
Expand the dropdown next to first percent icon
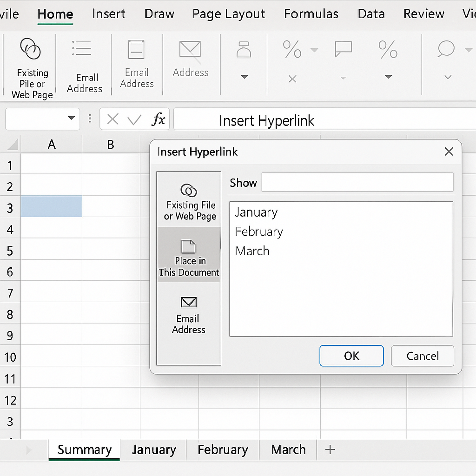point(315,50)
